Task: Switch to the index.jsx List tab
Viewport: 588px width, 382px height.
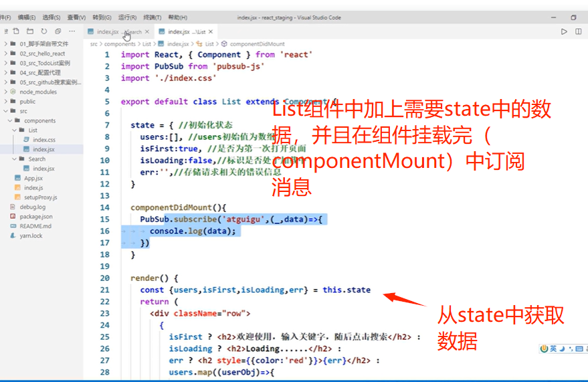Action: [x=187, y=32]
